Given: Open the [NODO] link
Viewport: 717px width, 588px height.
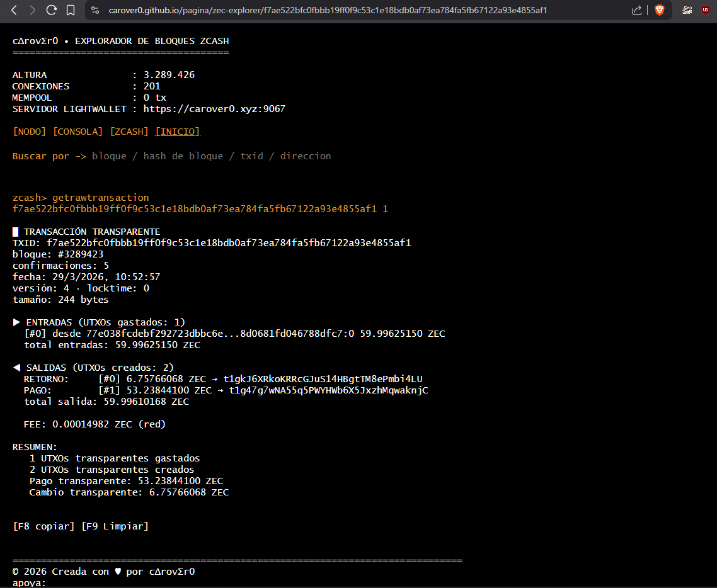Looking at the screenshot, I should (x=29, y=132).
